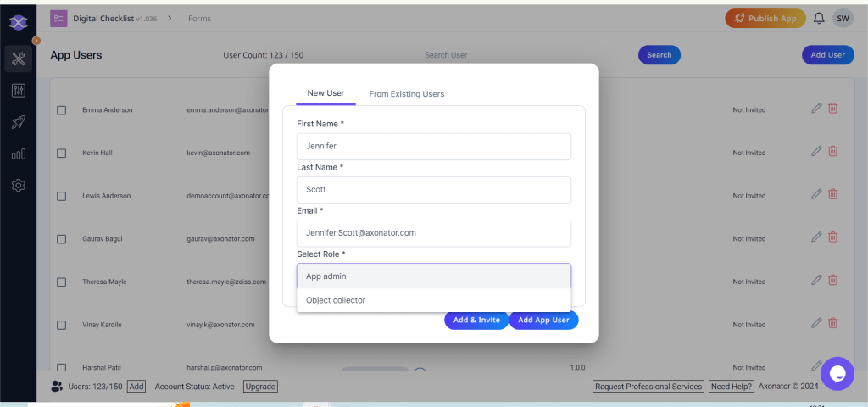This screenshot has height=407, width=868.
Task: Open the SW user avatar menu
Action: tap(843, 19)
